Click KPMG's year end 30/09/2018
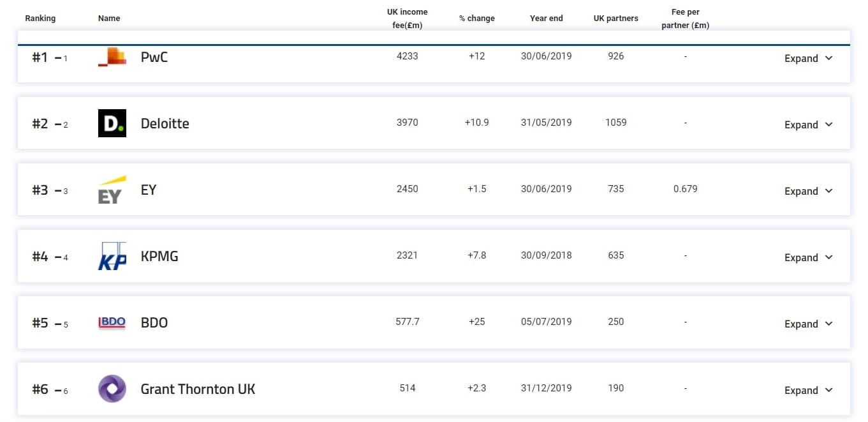Screen dimensions: 868x422 547,255
